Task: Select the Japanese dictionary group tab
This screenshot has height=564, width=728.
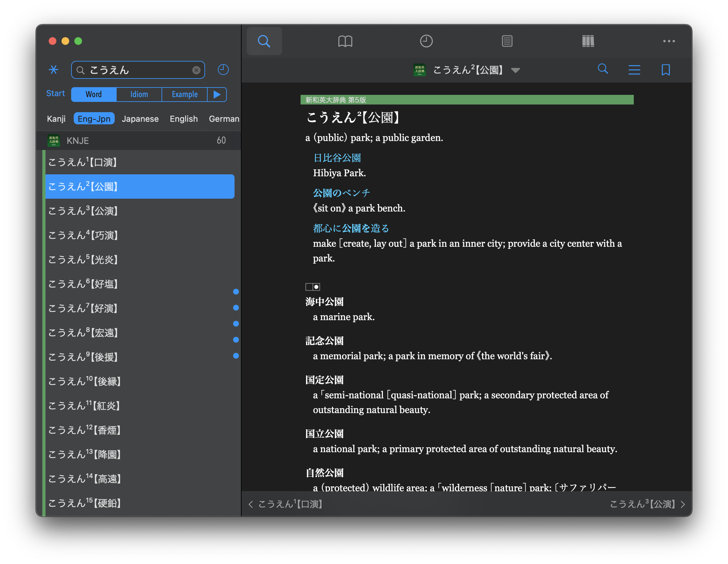Action: (140, 119)
